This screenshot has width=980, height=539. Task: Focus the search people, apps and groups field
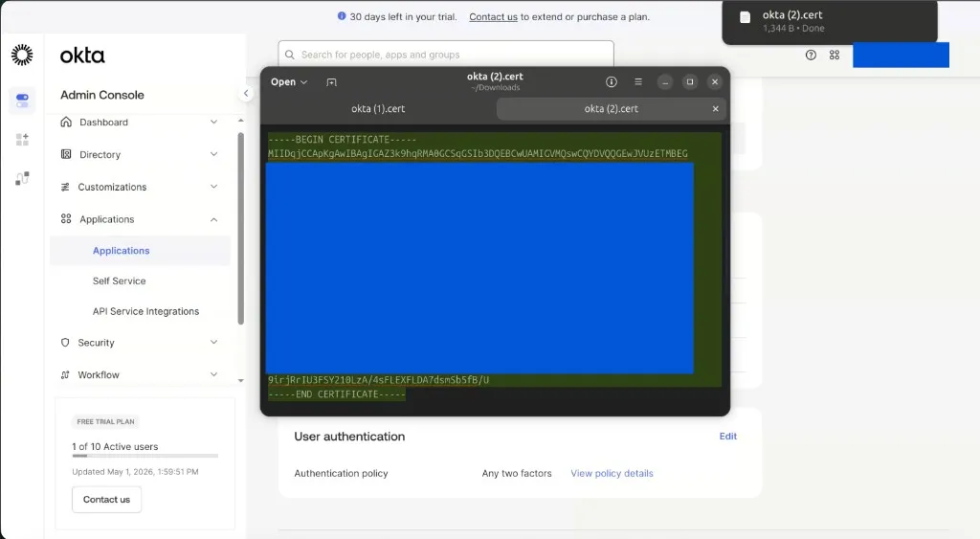pos(446,55)
